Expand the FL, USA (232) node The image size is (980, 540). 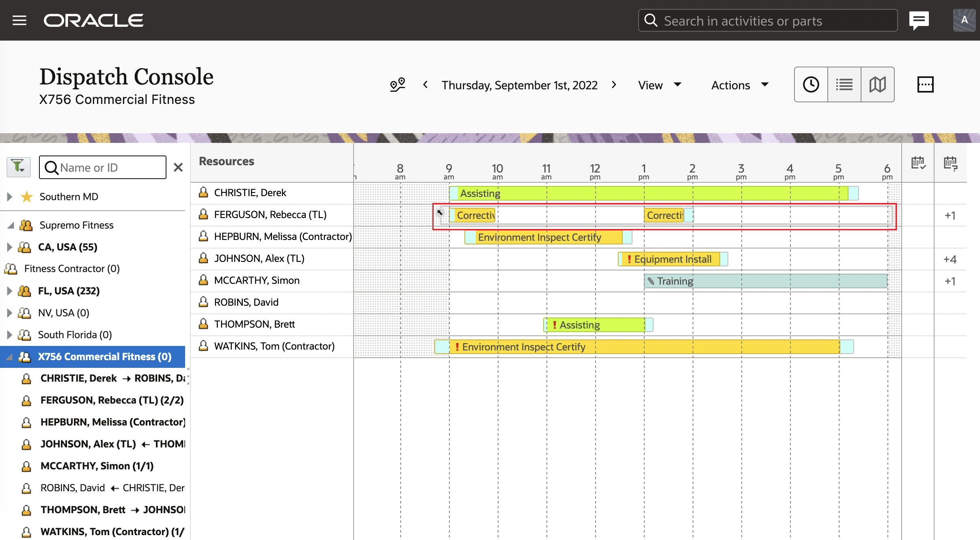9,291
